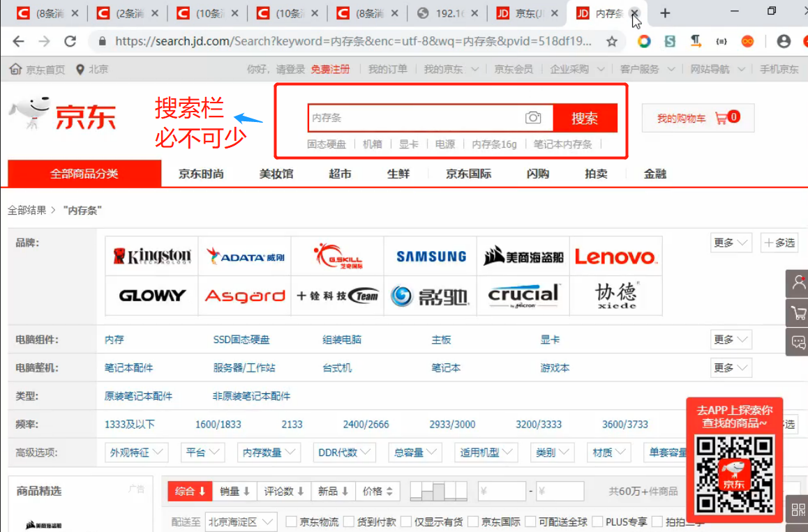Switch to the 京东国际 navigation tab
808x532 pixels.
(x=467, y=174)
